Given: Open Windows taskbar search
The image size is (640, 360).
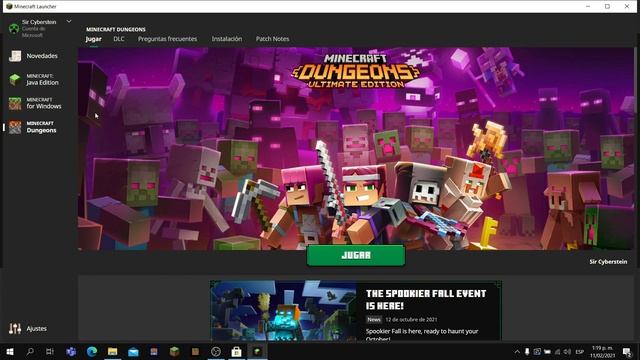Looking at the screenshot, I should pos(30,351).
